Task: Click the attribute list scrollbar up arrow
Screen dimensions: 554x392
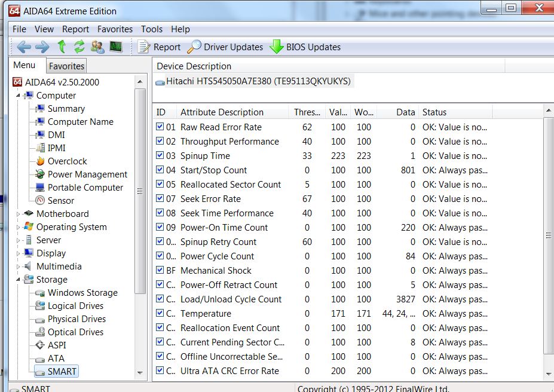Action: click(549, 111)
